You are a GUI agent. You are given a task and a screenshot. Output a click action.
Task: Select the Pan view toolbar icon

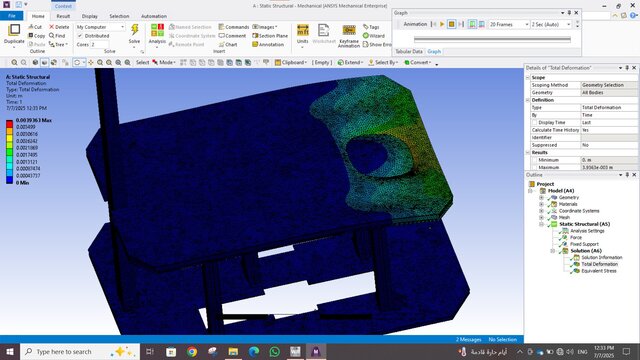(x=91, y=62)
